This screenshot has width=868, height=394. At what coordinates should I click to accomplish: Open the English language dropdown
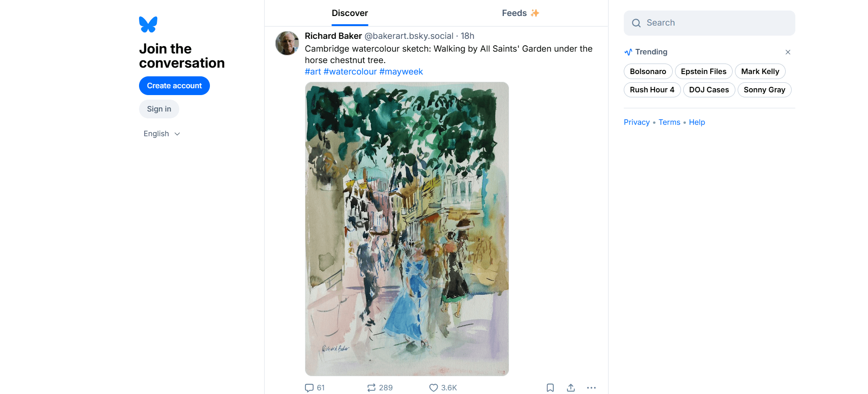(162, 134)
